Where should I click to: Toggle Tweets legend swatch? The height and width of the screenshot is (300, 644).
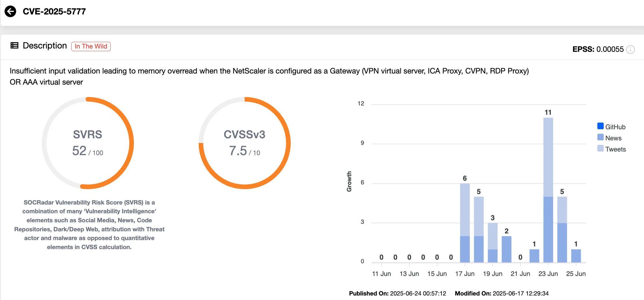[x=600, y=148]
